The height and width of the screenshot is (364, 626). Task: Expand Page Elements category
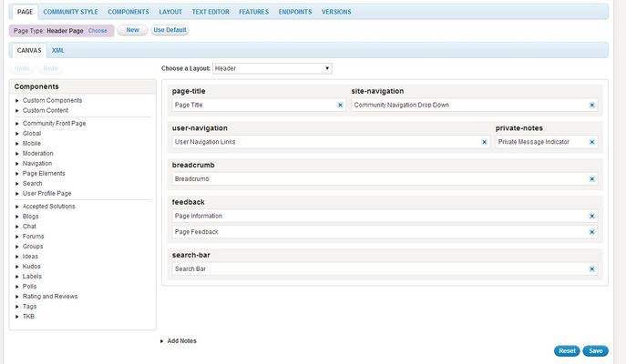17,174
